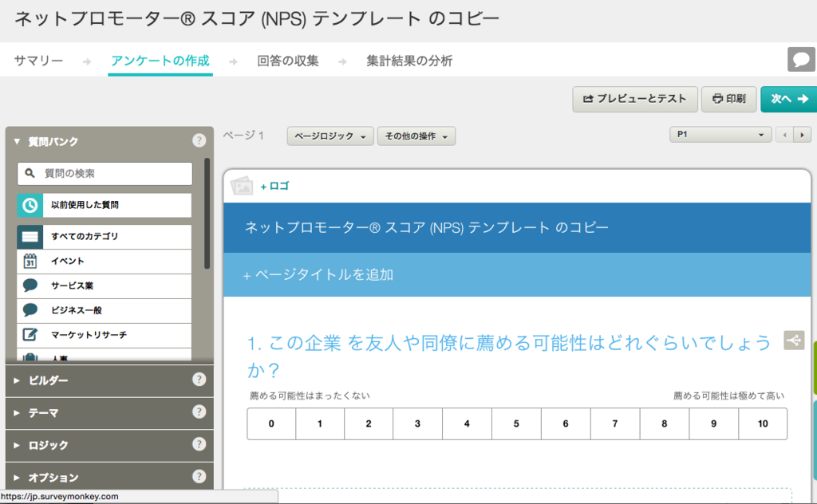
Task: Click the label 薦める可能性は極めて高い
Action: click(x=728, y=396)
